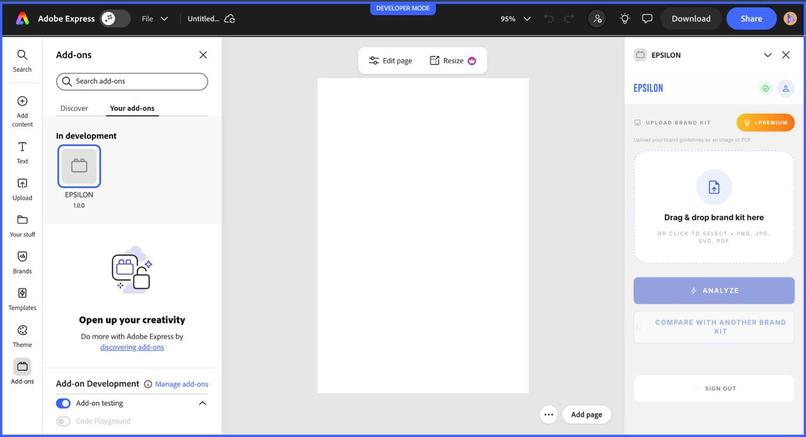Screen dimensions: 806x437
Task: Collapse the EPSILON panel with the chevron
Action: [767, 55]
